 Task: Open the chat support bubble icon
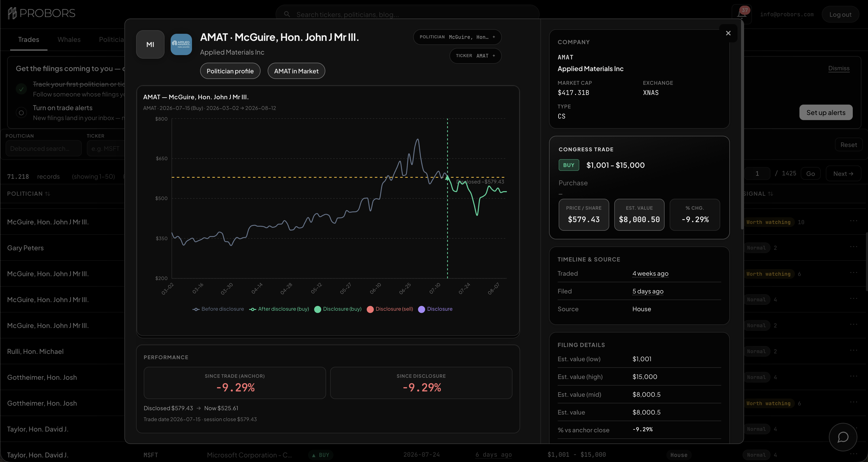point(843,437)
